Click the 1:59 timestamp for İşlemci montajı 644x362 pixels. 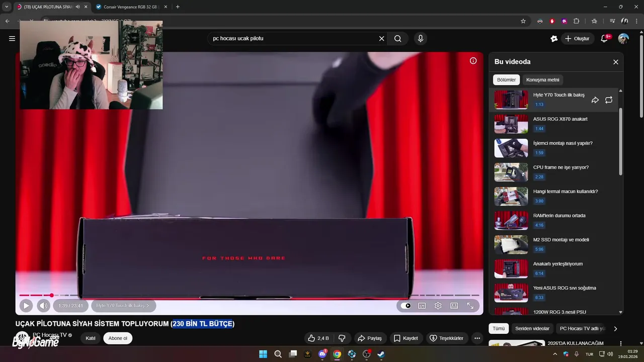[x=539, y=153]
